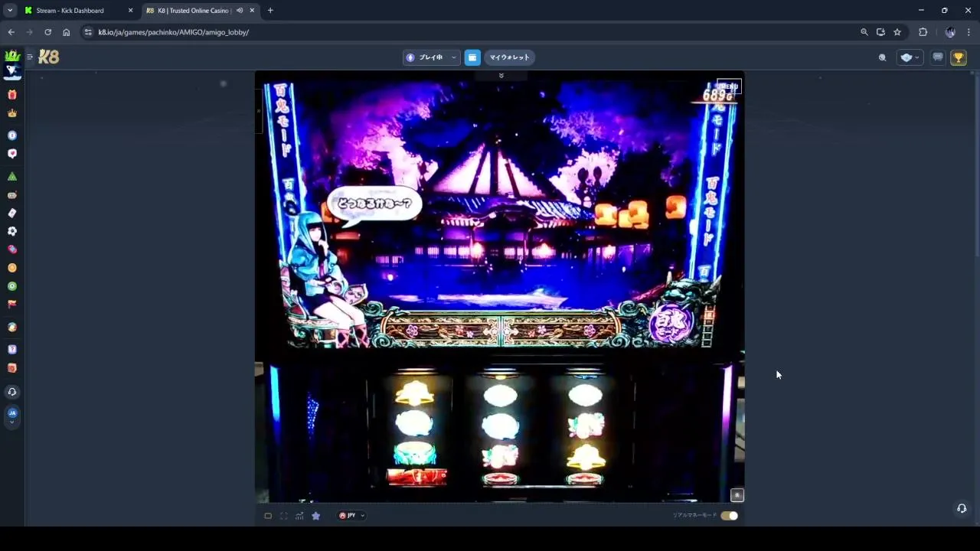Bookmark this page with star icon
Screen dimensions: 980x551
(x=897, y=32)
